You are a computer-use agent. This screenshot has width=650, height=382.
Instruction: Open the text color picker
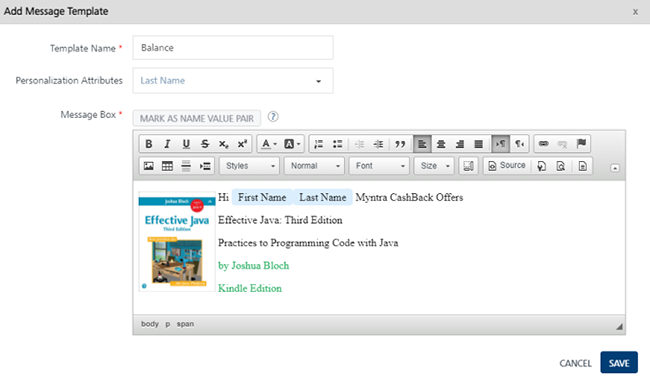click(x=269, y=144)
